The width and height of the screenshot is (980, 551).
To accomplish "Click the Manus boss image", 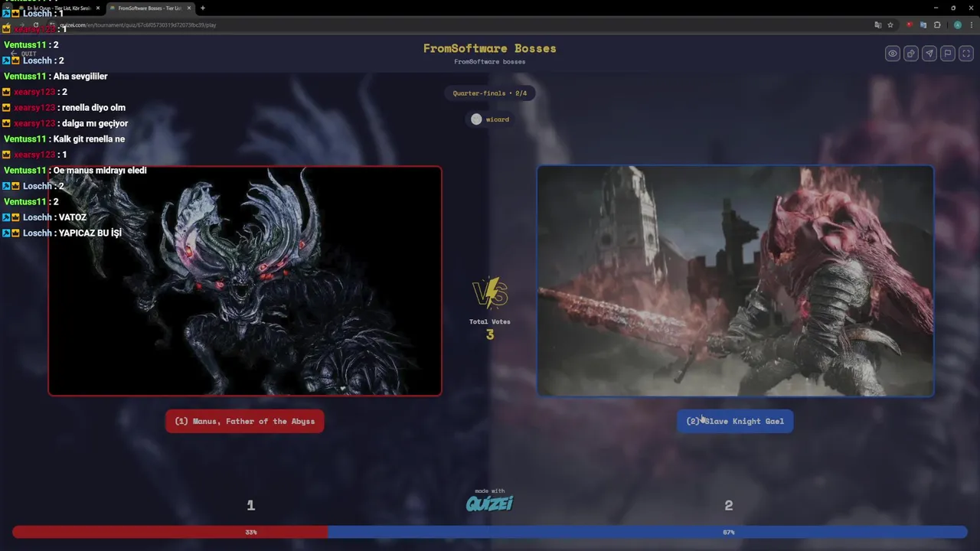I will click(245, 281).
